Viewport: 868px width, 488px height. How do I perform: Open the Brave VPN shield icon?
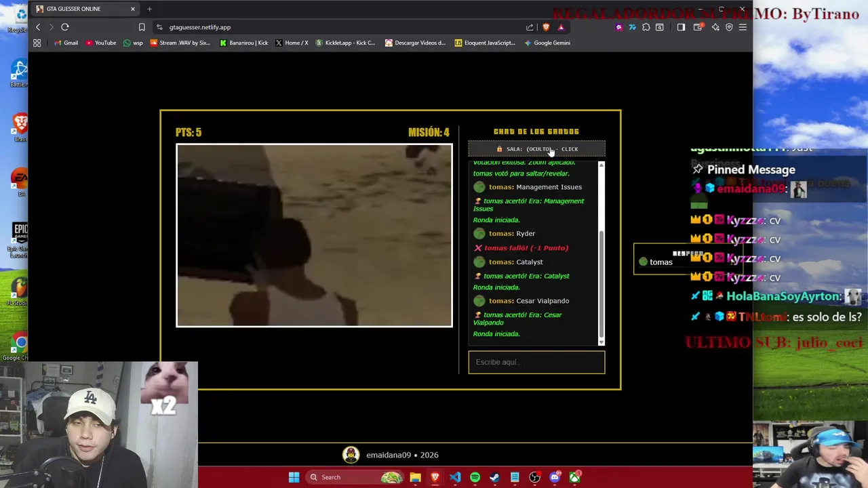pyautogui.click(x=729, y=27)
